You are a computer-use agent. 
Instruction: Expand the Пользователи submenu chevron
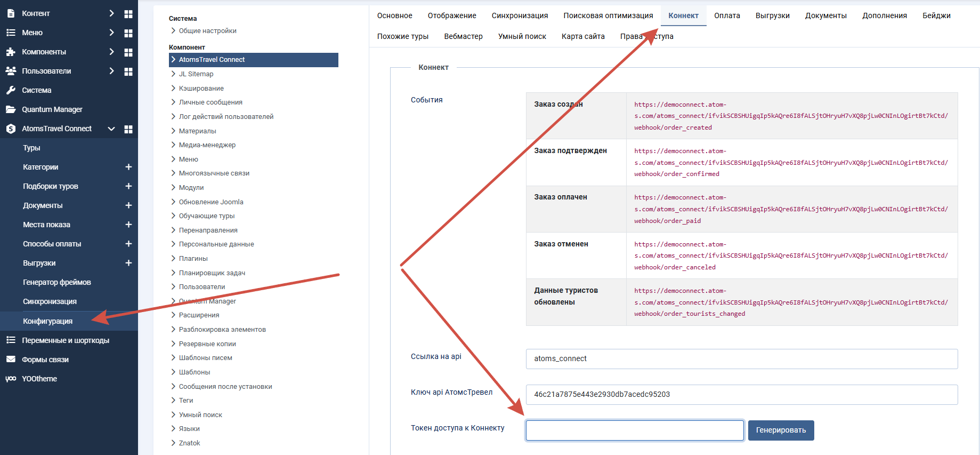click(111, 71)
